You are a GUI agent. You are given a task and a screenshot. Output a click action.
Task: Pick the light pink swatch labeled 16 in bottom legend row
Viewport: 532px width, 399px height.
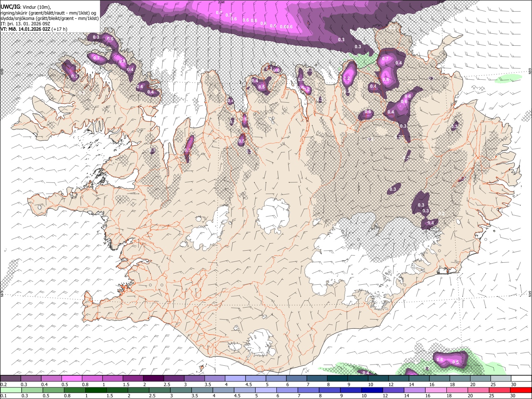(x=435, y=390)
